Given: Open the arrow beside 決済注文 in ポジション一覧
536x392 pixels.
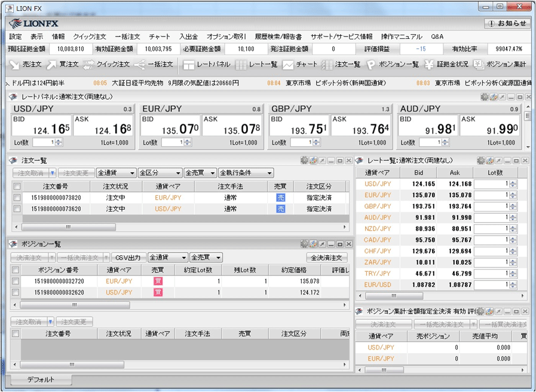Looking at the screenshot, I should (51, 258).
